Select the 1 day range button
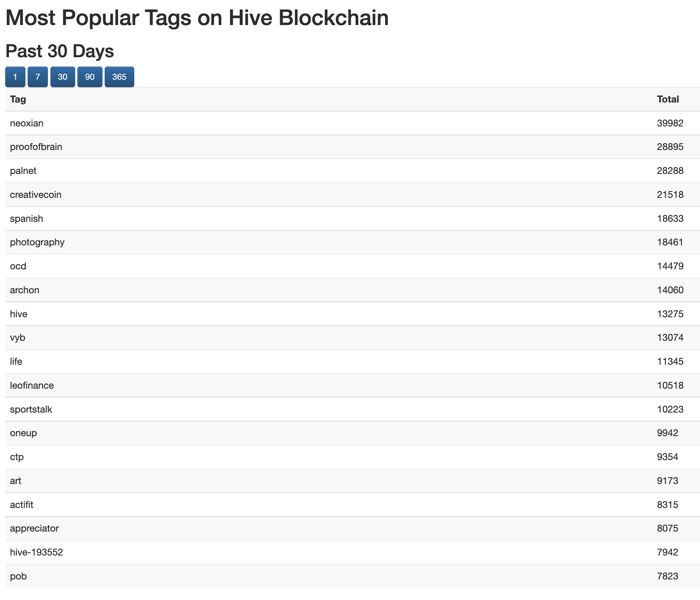The image size is (700, 600). [15, 77]
